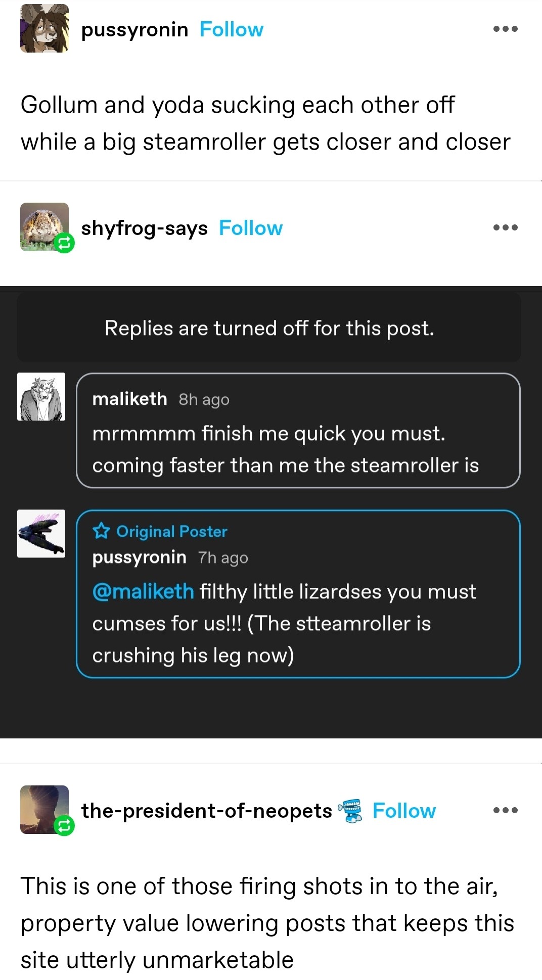Click the pussyronin username in post header
Viewport: 542px width, 980px height.
tap(134, 30)
